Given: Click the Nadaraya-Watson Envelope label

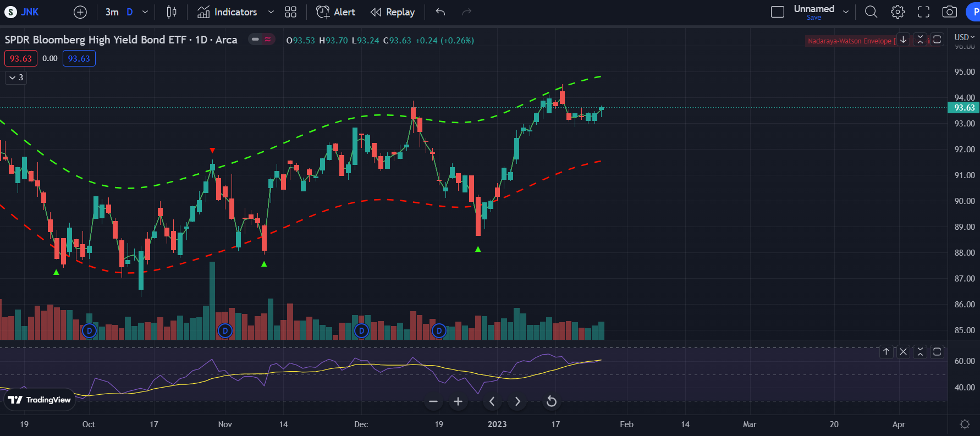Looking at the screenshot, I should tap(850, 41).
